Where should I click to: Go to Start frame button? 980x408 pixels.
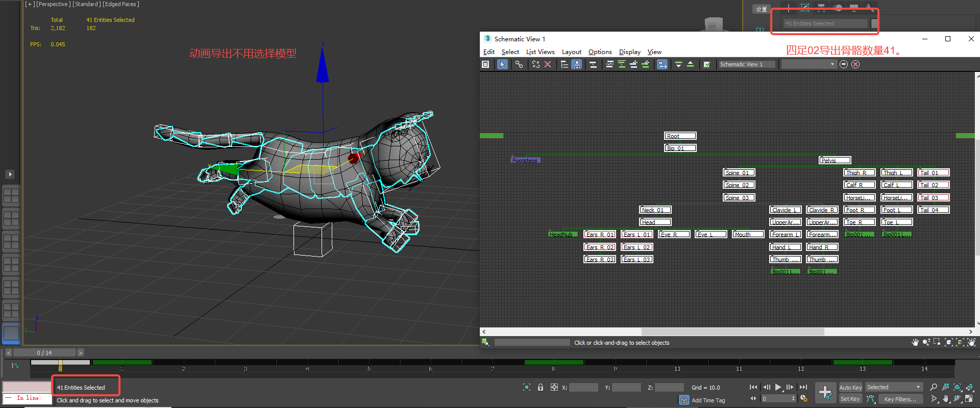(753, 388)
